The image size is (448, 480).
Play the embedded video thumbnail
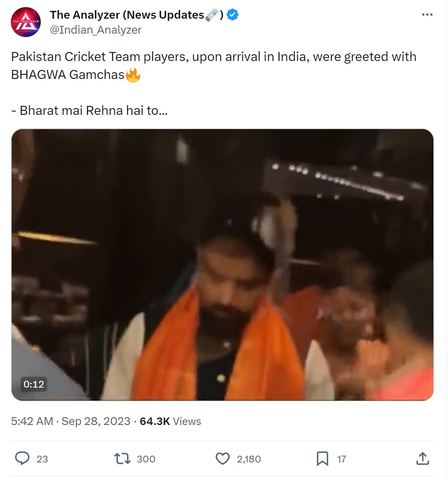click(x=223, y=265)
